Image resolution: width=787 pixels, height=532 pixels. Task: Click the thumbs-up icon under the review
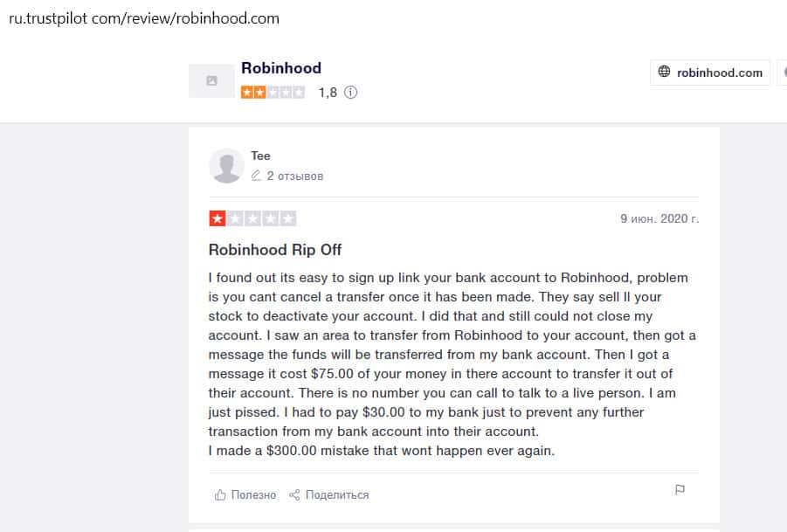point(220,495)
